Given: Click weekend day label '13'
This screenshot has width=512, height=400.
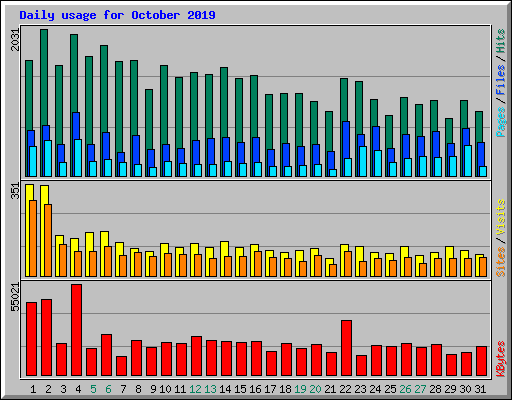Looking at the screenshot, I should 210,389.
